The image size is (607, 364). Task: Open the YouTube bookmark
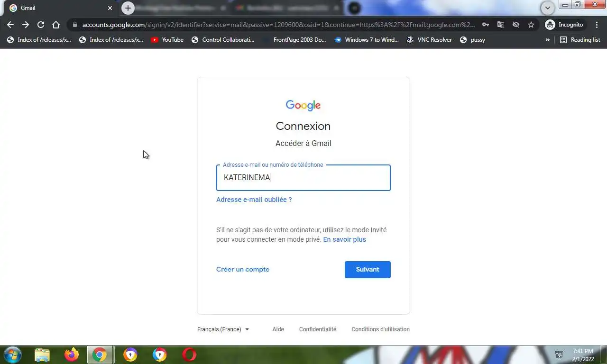click(x=167, y=40)
